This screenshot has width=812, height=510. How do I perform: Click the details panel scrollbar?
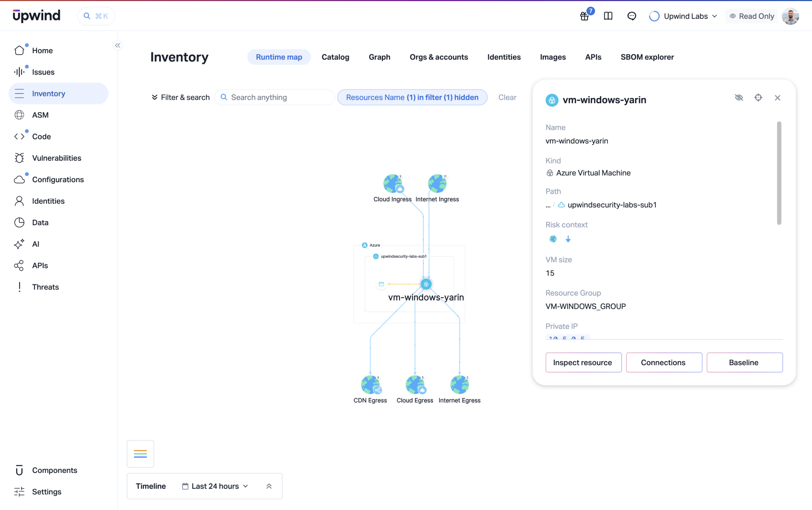pos(779,173)
